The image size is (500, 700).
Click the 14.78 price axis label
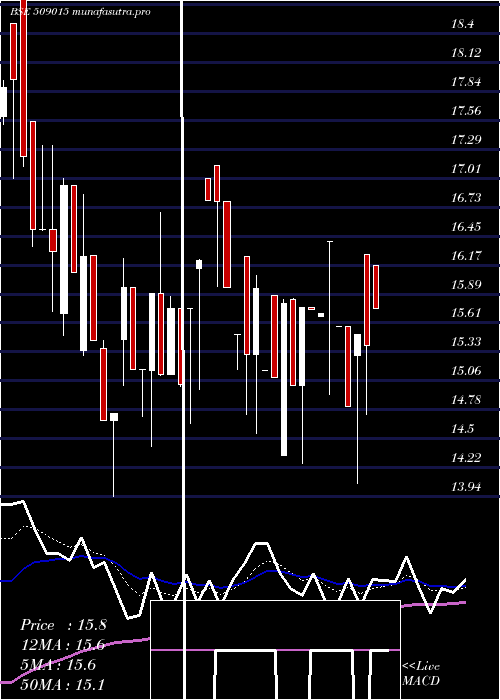click(466, 400)
